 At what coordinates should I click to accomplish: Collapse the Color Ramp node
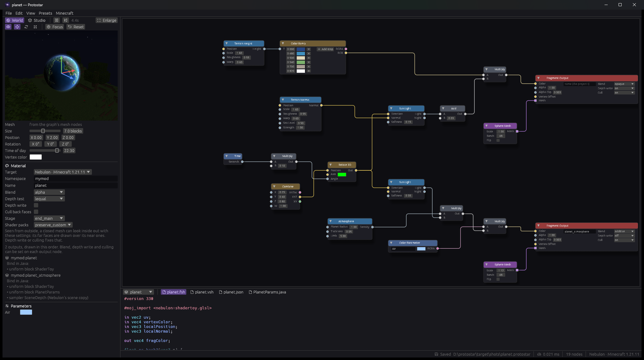(x=283, y=44)
